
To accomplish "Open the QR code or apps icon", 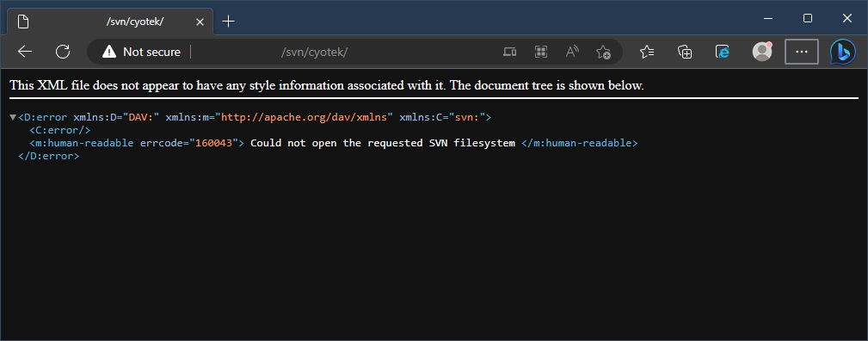I will click(x=541, y=53).
